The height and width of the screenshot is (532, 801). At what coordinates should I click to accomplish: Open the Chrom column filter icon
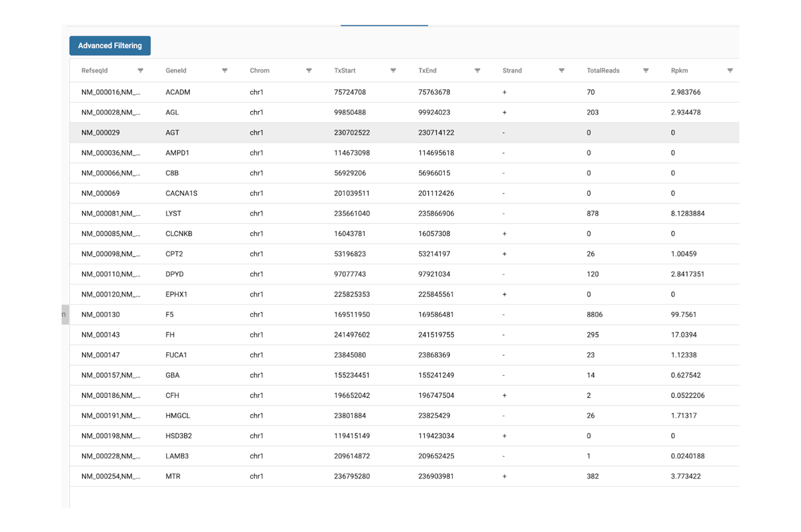pyautogui.click(x=309, y=71)
